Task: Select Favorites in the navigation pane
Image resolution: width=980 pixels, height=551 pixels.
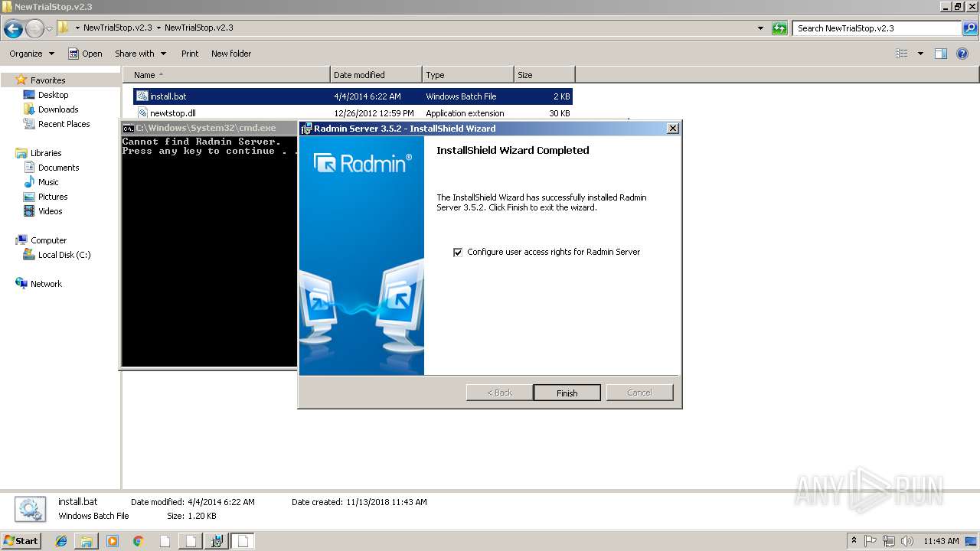Action: point(47,80)
